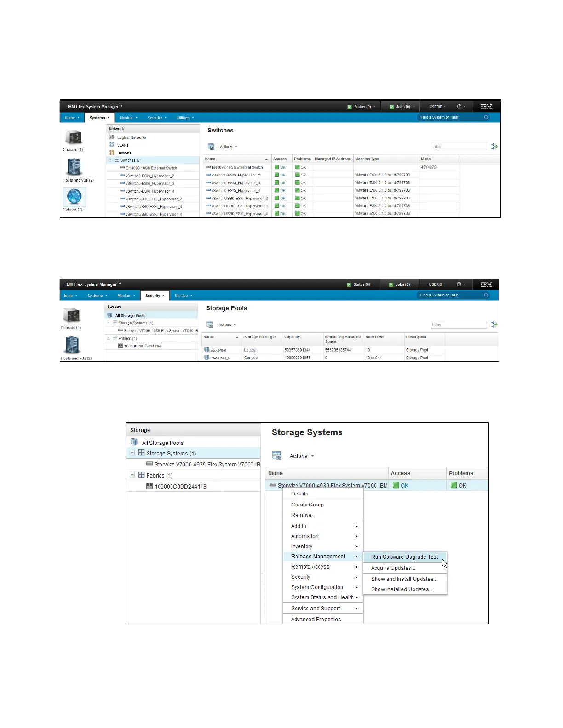Click the Actions table icon on Storage Pools page
The image size is (563, 728).
[x=210, y=324]
